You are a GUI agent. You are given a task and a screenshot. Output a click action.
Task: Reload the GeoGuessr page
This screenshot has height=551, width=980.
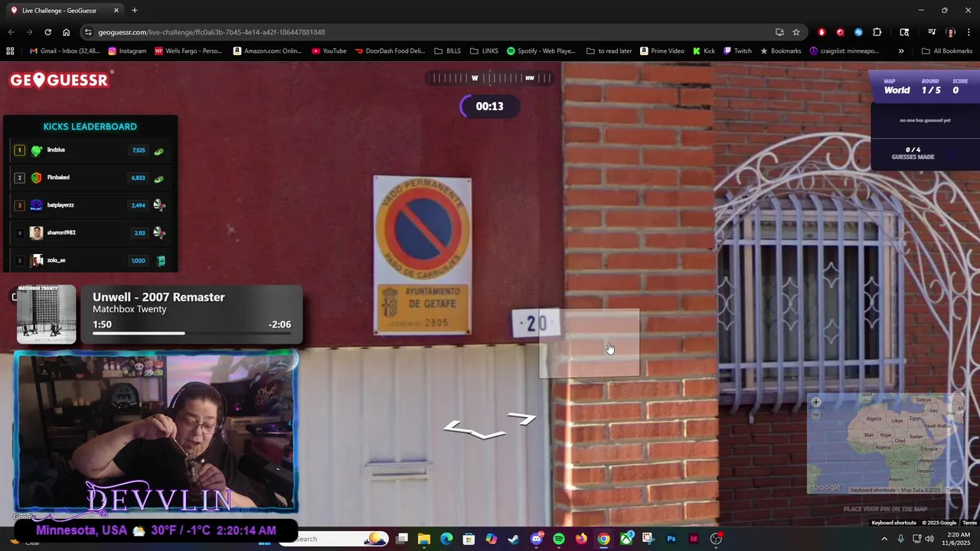coord(47,32)
